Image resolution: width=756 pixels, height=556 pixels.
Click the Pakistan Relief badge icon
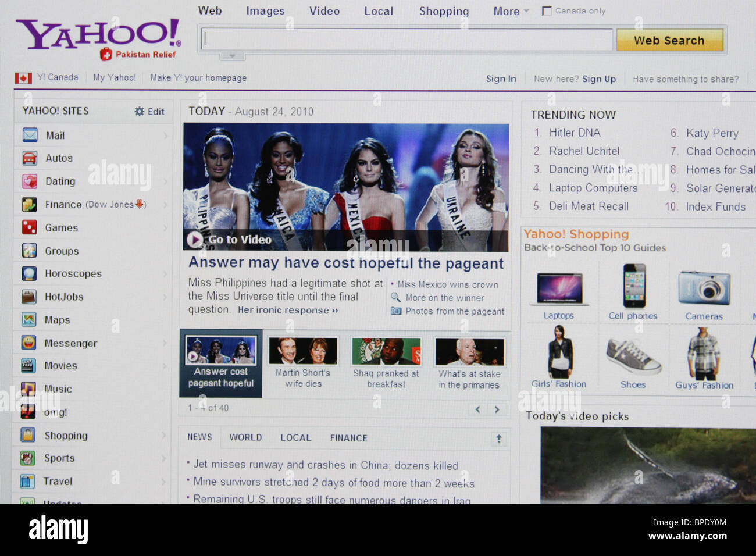point(106,55)
